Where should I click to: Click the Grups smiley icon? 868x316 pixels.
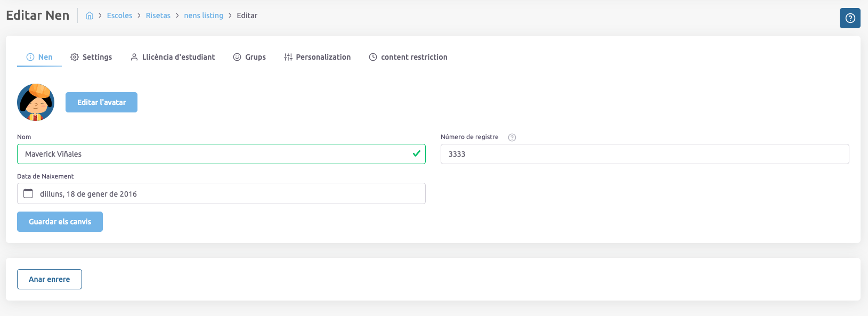click(x=237, y=57)
